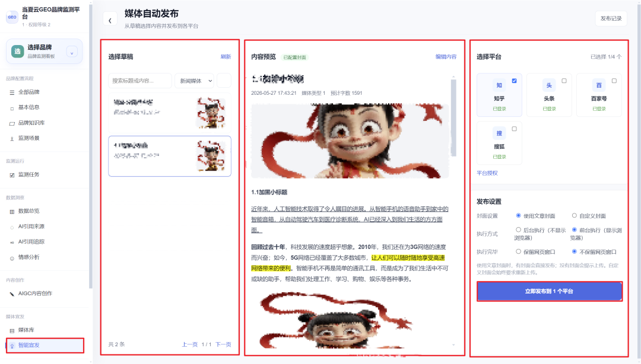
Task: Click the preview scroll up arrow
Action: point(453,77)
